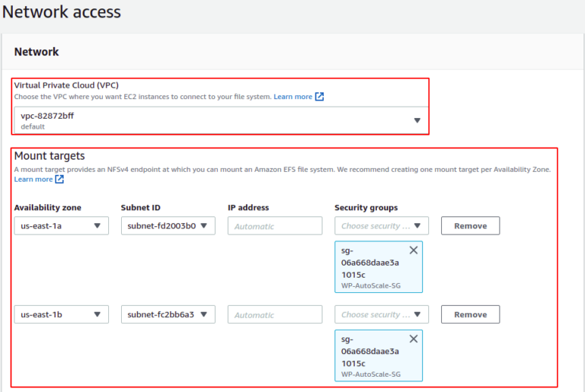Image resolution: width=585 pixels, height=392 pixels.
Task: Open security groups dropdown for us-east-1b
Action: (382, 314)
